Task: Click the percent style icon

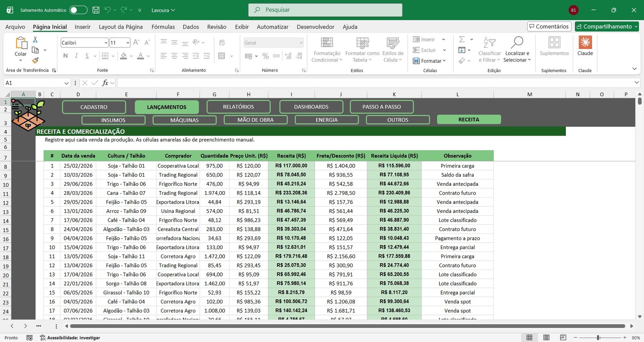Action: [266, 56]
